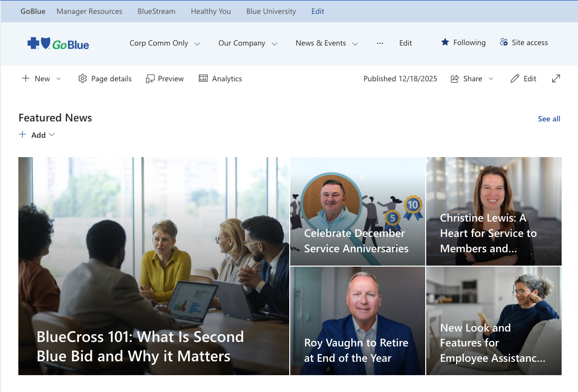This screenshot has height=392, width=578.
Task: Open the New dropdown chevron
Action: pos(59,79)
